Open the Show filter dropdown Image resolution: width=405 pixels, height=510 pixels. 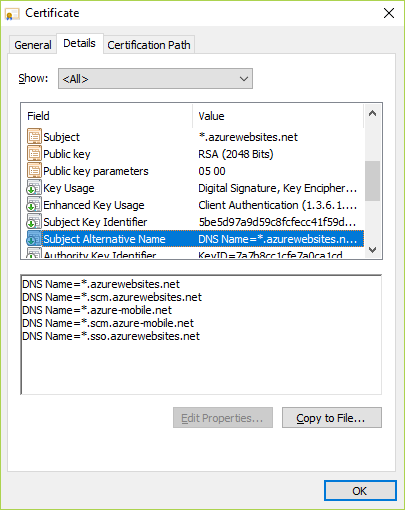[155, 79]
